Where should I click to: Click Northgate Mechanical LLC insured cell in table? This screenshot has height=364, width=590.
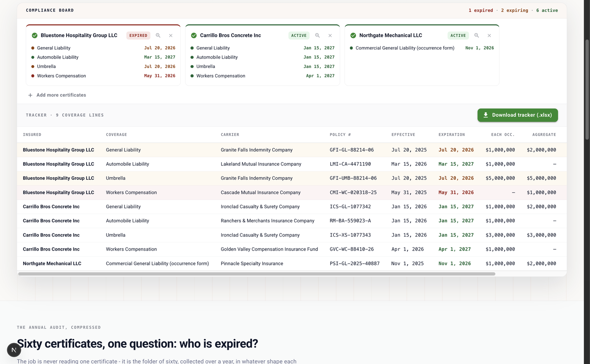pos(52,264)
